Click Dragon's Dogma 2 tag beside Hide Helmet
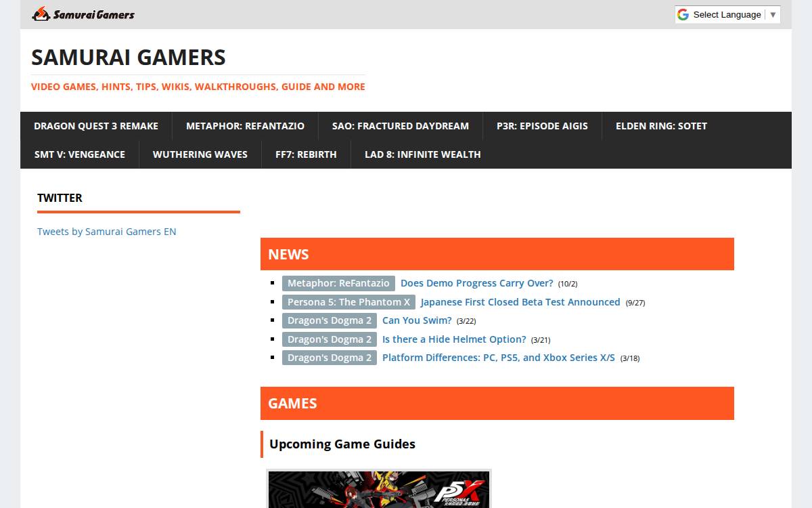The image size is (812, 508). [x=330, y=339]
